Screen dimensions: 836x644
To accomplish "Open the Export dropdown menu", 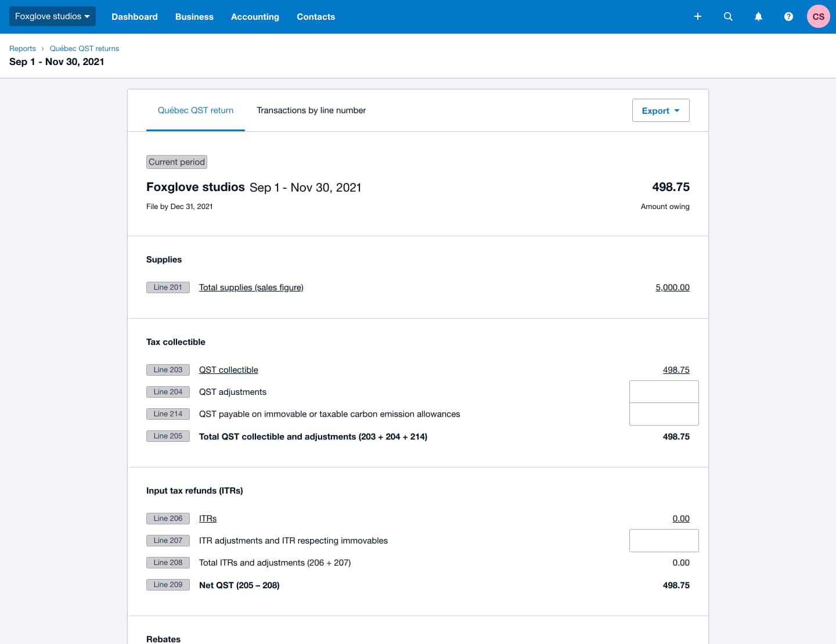I will 660,111.
